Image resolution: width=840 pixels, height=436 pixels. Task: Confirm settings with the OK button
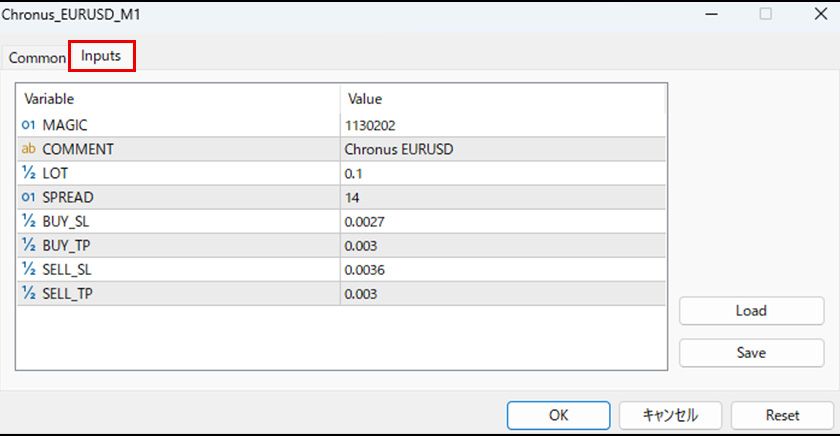pyautogui.click(x=558, y=415)
